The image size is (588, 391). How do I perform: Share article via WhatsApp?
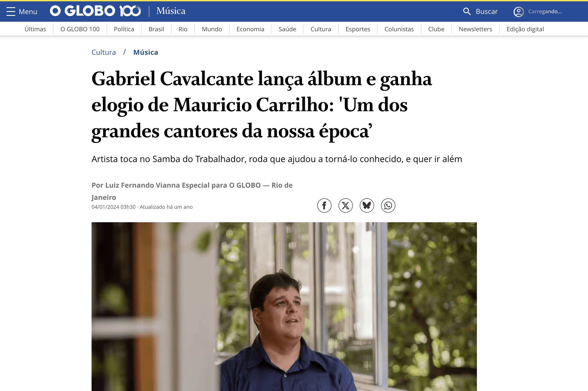(388, 205)
